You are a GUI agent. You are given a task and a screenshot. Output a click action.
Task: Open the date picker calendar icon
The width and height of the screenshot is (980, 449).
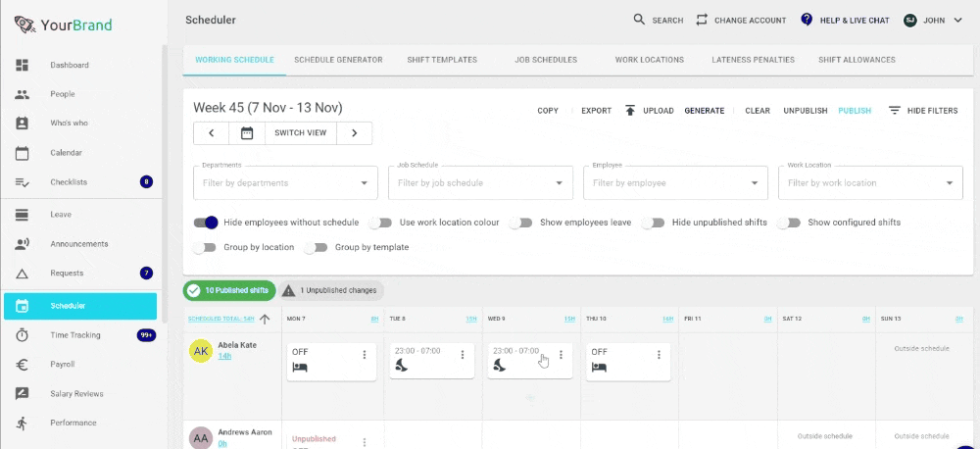pos(247,133)
